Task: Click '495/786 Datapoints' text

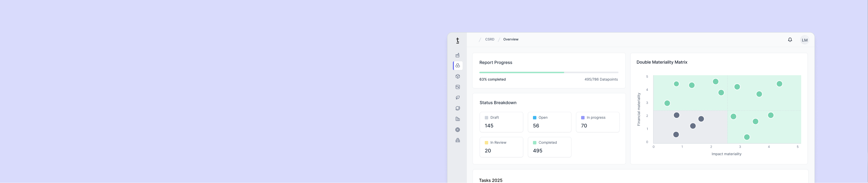Action: pos(601,79)
